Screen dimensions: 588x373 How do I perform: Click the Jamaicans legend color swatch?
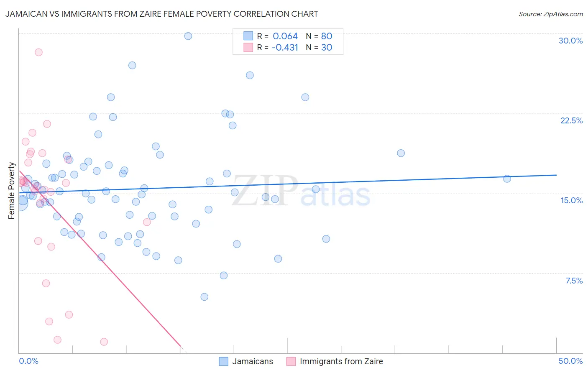coord(224,361)
